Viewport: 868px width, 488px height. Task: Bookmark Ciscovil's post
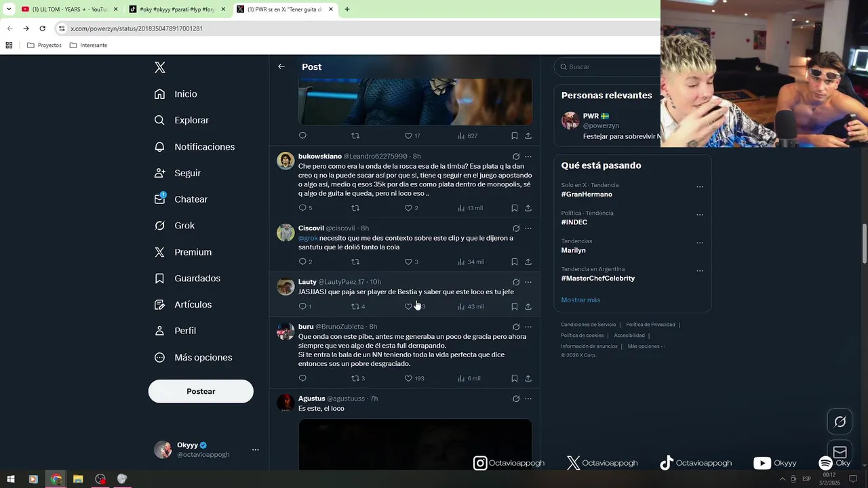click(x=515, y=262)
